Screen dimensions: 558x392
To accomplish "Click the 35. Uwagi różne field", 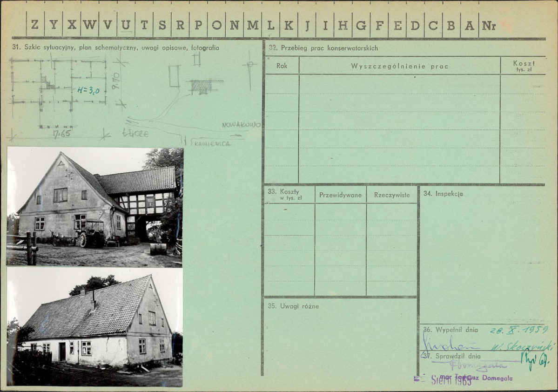I will click(340, 337).
